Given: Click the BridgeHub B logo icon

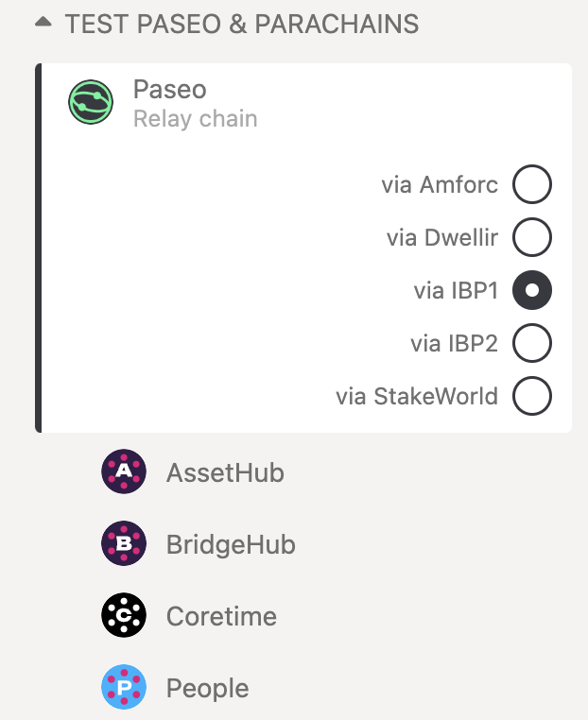Looking at the screenshot, I should 124,543.
